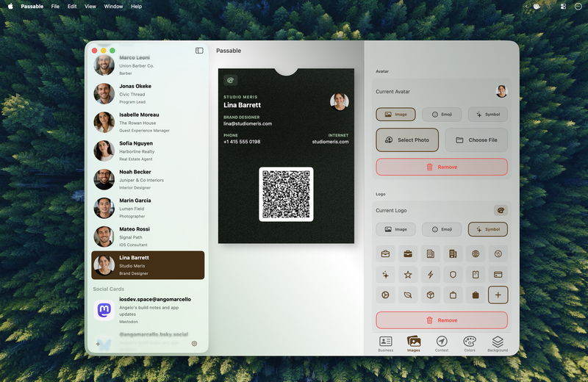The width and height of the screenshot is (588, 382).
Task: Click the logo badge on the pass card
Action: pos(230,80)
